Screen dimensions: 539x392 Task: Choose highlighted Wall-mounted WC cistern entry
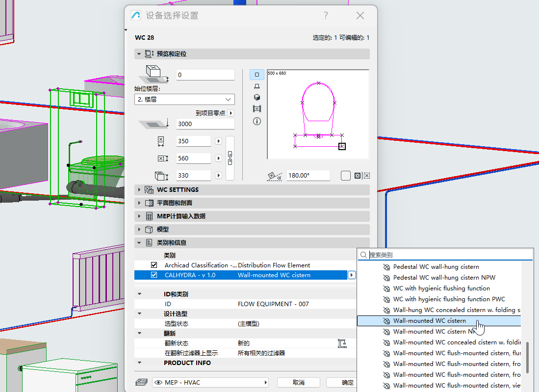click(439, 321)
